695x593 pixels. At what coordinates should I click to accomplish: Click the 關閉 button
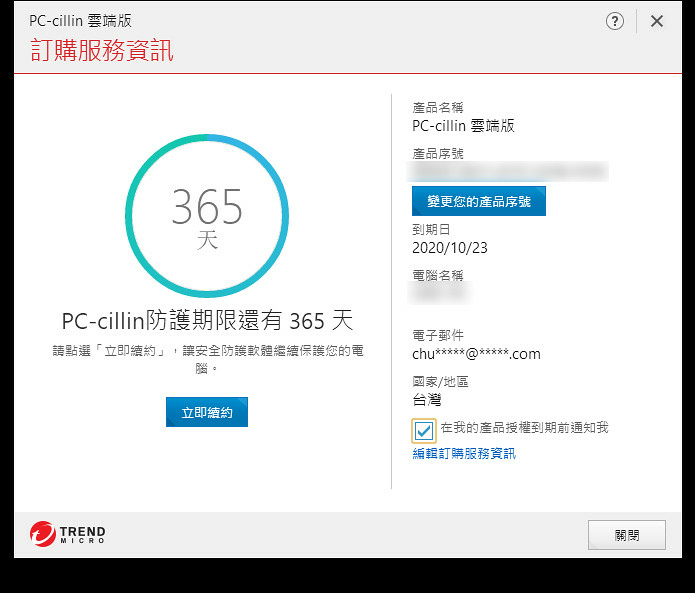click(x=627, y=535)
